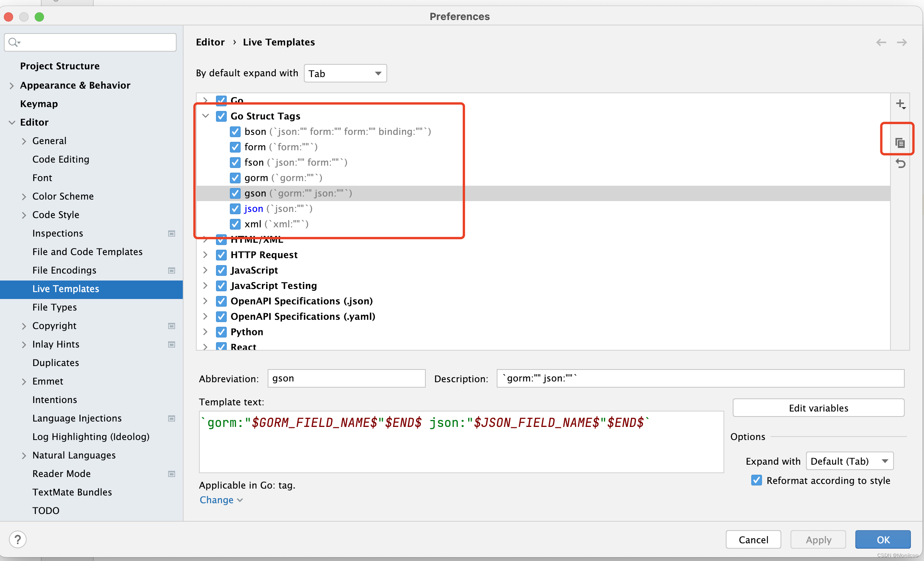924x561 pixels.
Task: Open the Expand with Default (Tab) dropdown
Action: coord(849,461)
